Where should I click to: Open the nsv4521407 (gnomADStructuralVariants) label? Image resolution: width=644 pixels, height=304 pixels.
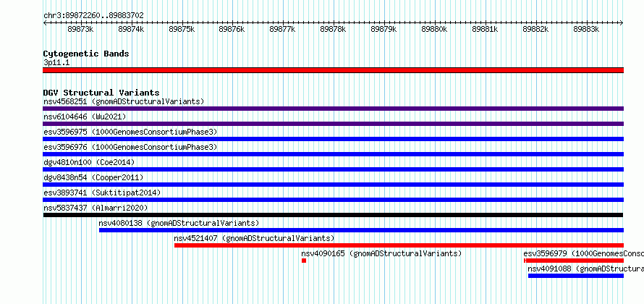(254, 238)
